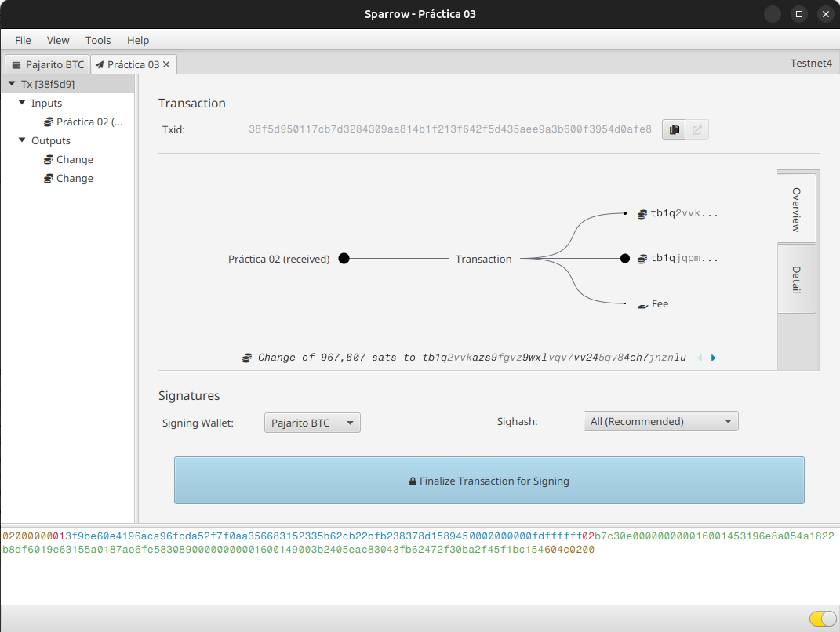Collapse the Inputs tree node
Screen dimensions: 840x632
22,102
